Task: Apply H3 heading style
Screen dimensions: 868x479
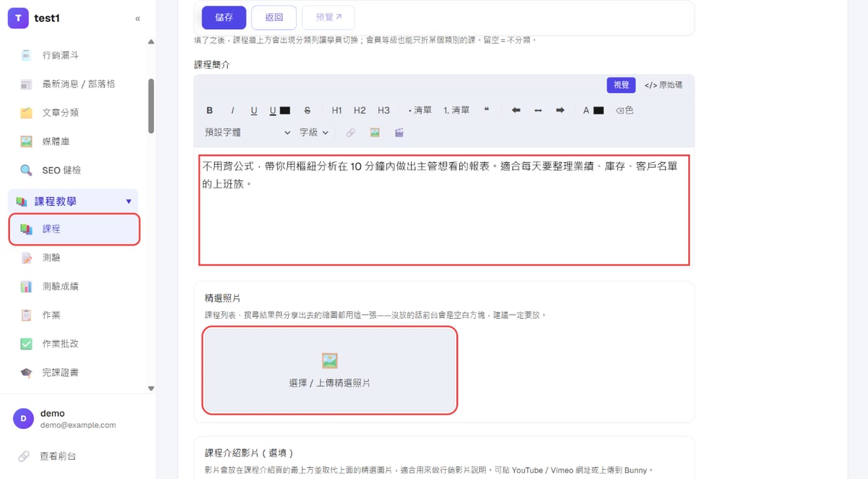Action: point(384,110)
